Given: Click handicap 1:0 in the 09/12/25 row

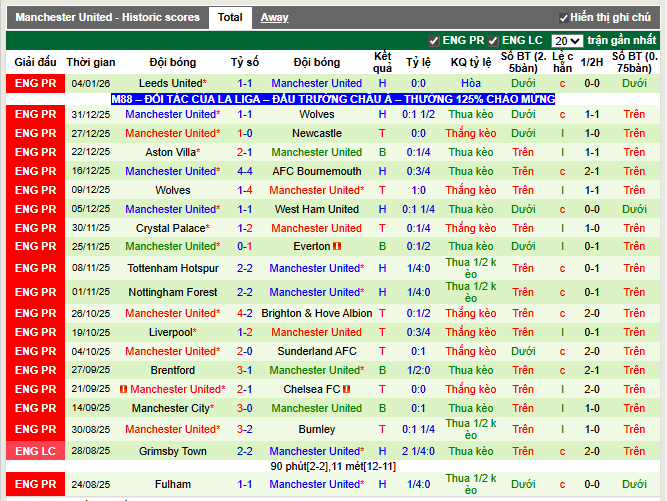Looking at the screenshot, I should click(x=418, y=191).
